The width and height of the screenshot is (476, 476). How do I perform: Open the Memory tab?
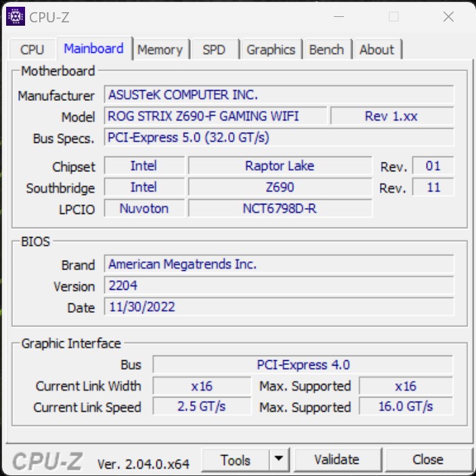[160, 49]
